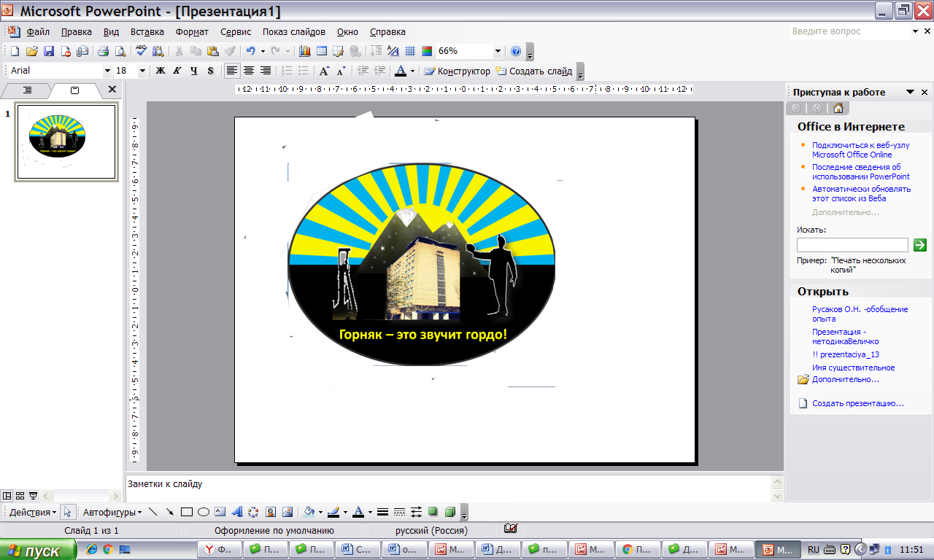The image size is (934, 560).
Task: Toggle Underline formatting (Ч)
Action: (x=194, y=71)
